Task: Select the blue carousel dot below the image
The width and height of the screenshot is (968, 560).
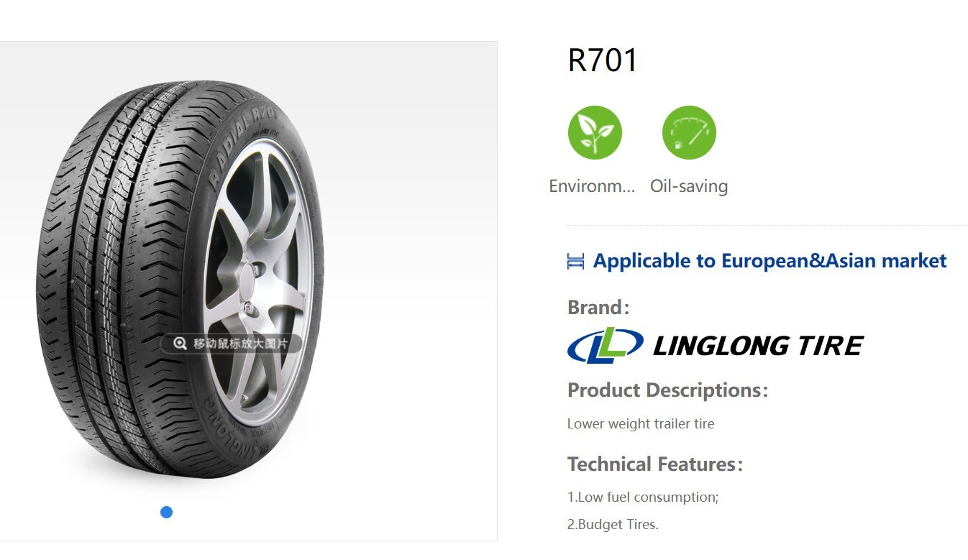Action: (166, 513)
